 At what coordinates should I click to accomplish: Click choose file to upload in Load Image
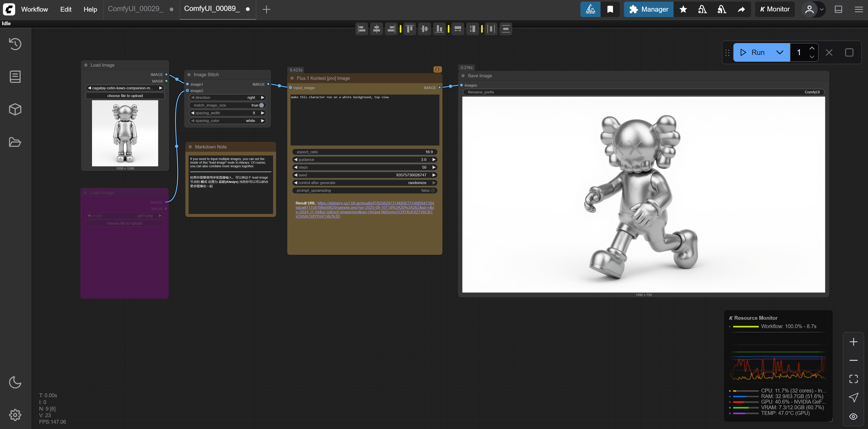pos(125,96)
